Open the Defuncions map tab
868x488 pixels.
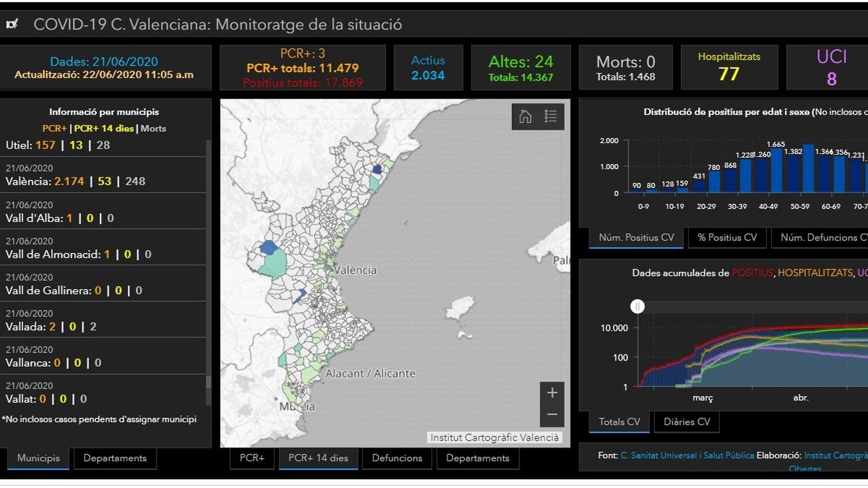(x=397, y=458)
